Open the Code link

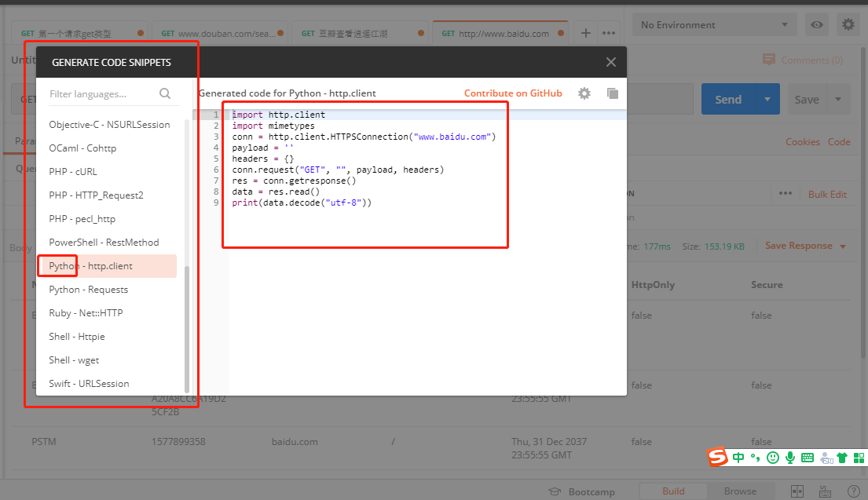(839, 142)
